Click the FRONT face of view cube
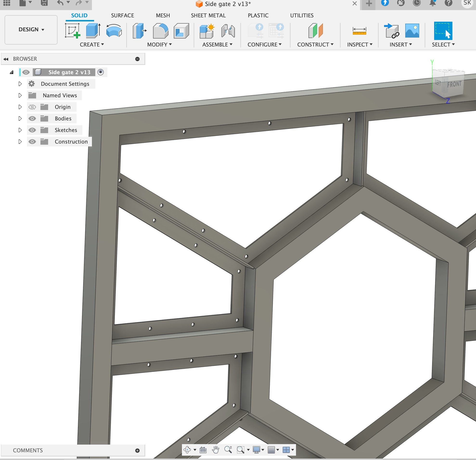Image resolution: width=476 pixels, height=460 pixels. pyautogui.click(x=454, y=84)
